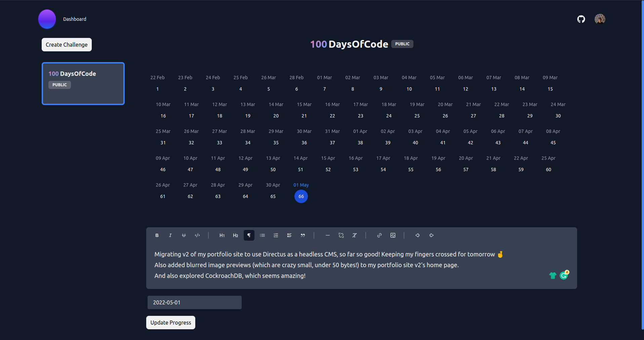This screenshot has width=644, height=340.
Task: Select day 10 under 04 Mar
Action: 409,89
